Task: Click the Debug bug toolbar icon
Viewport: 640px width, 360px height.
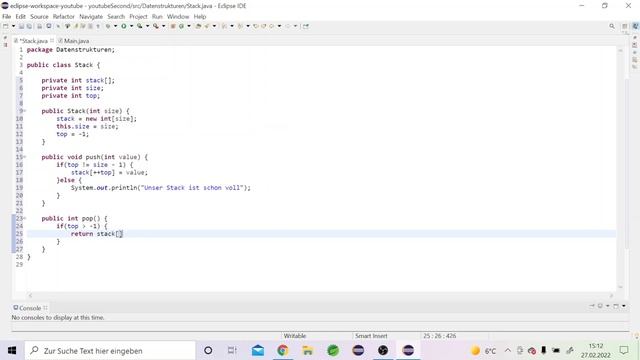Action: point(108,26)
